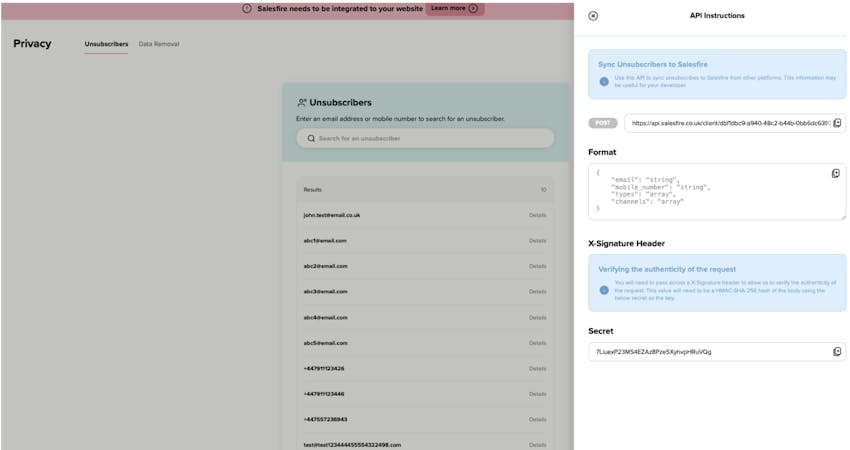Click the Sync Unsubscribers to Salesfire heading

(x=653, y=65)
